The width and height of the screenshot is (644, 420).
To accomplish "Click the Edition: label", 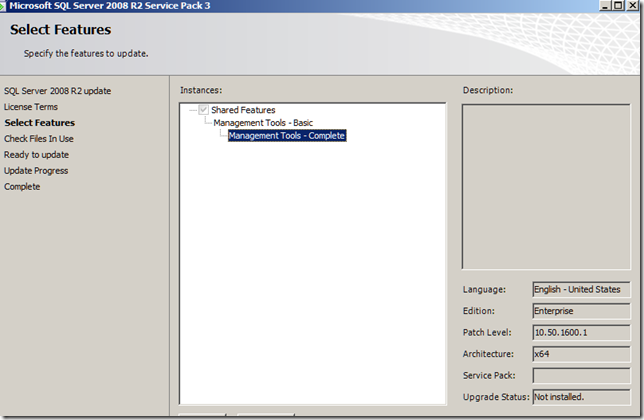I will click(x=478, y=311).
